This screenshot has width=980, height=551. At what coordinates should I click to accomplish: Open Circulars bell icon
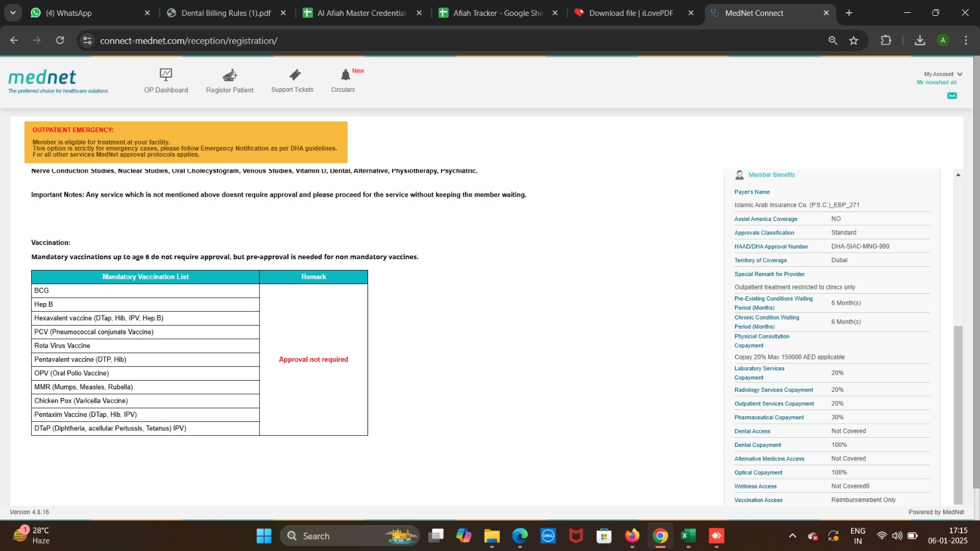345,75
